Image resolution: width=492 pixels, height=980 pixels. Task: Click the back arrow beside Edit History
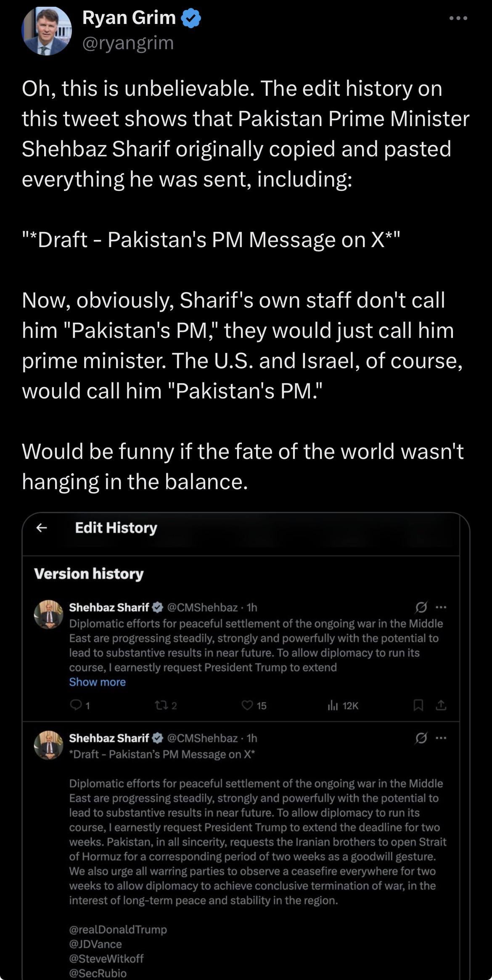pos(41,528)
